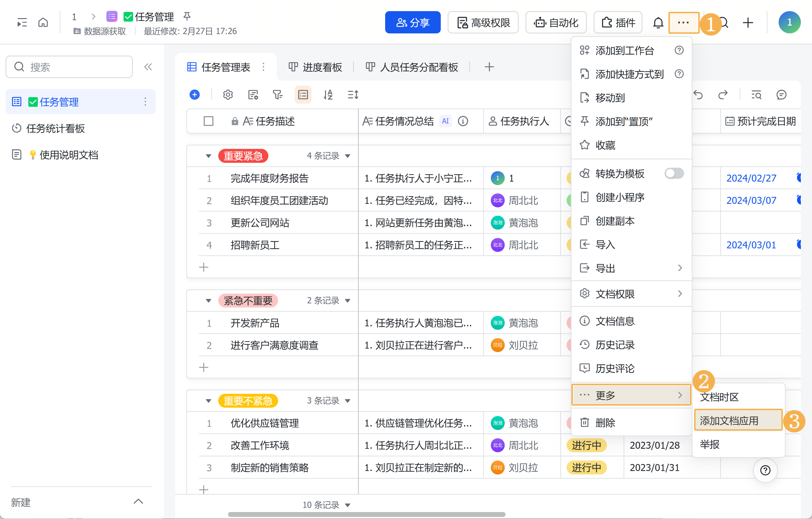Click the undo arrow
812x519 pixels.
(x=698, y=95)
